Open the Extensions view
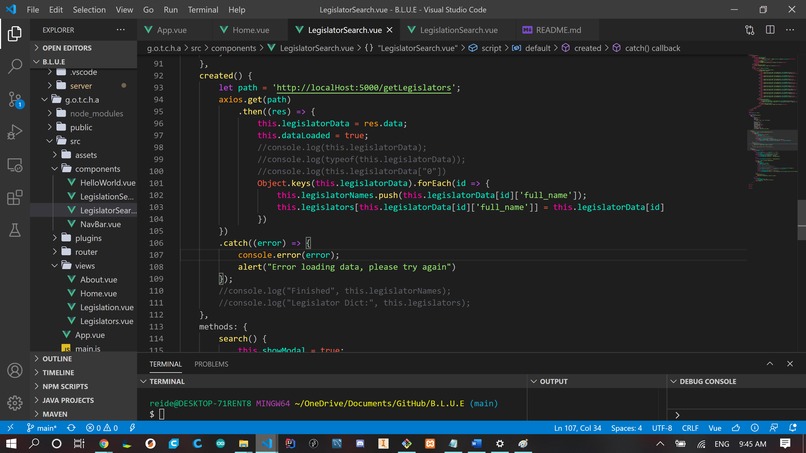 coord(14,198)
